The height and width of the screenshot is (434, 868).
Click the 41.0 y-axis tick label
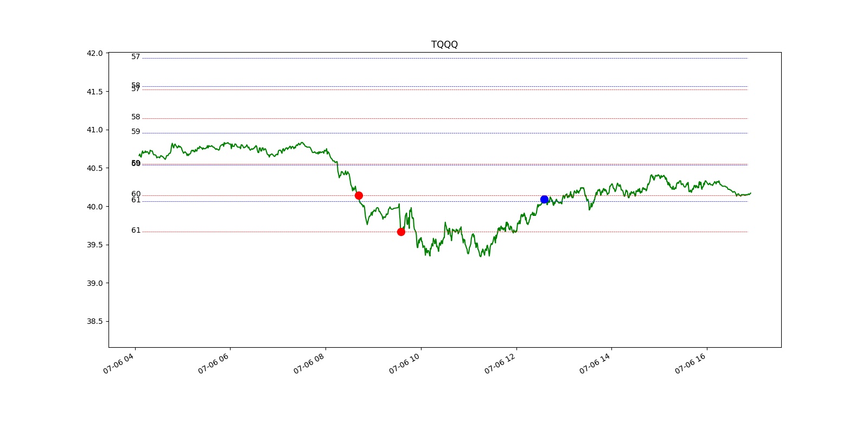pos(94,130)
